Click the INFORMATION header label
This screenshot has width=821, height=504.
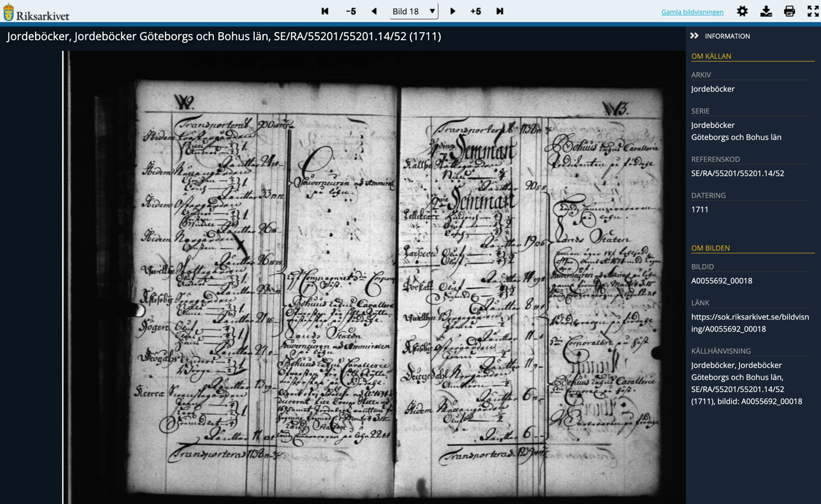tap(728, 36)
